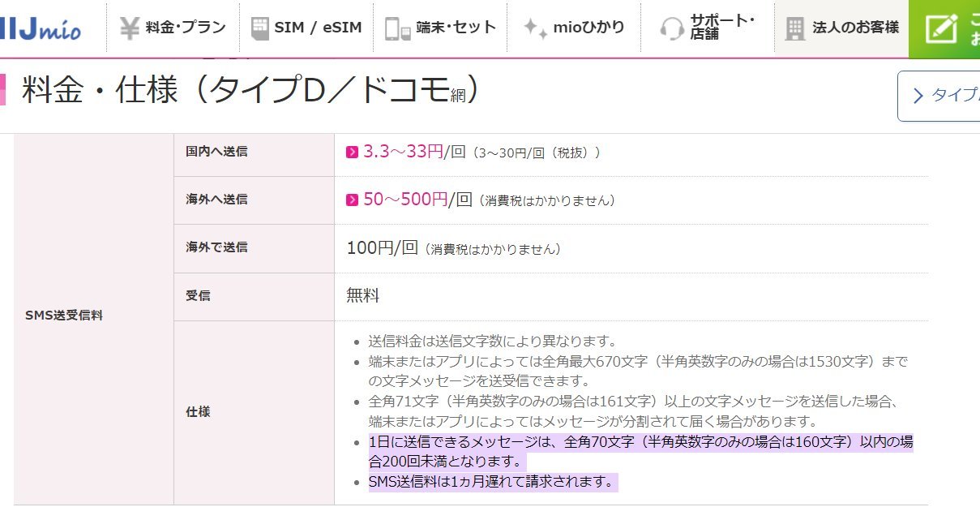Click 送信料金は送信文字数により異なります bullet
980x507 pixels.
tap(493, 341)
